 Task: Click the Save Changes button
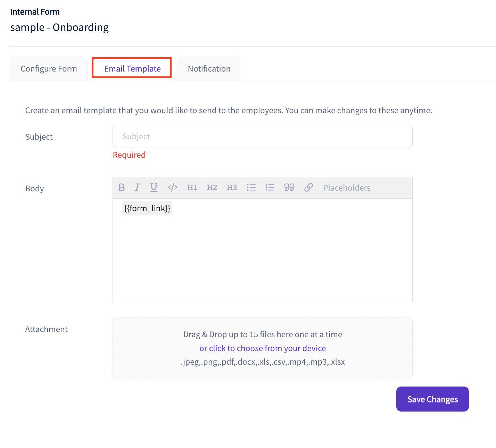432,399
